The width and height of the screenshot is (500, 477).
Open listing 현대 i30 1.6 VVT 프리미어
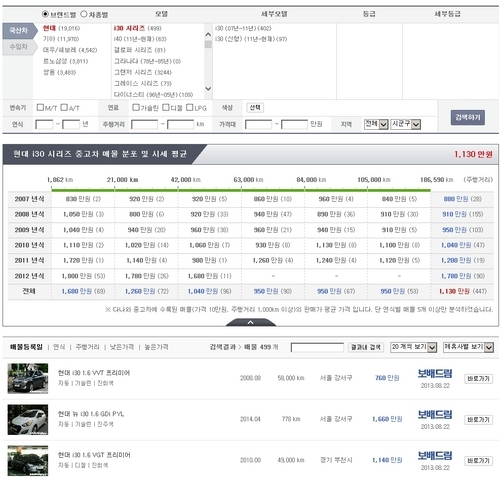coord(94,373)
